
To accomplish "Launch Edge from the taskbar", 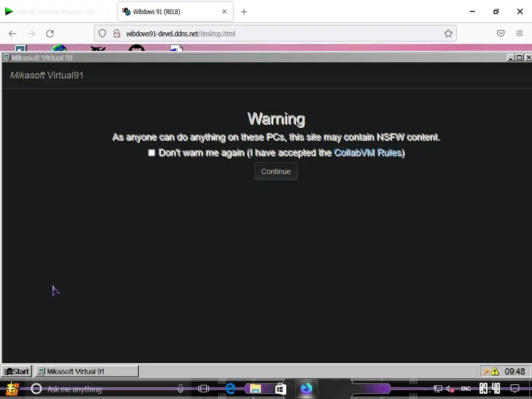I will [x=230, y=389].
